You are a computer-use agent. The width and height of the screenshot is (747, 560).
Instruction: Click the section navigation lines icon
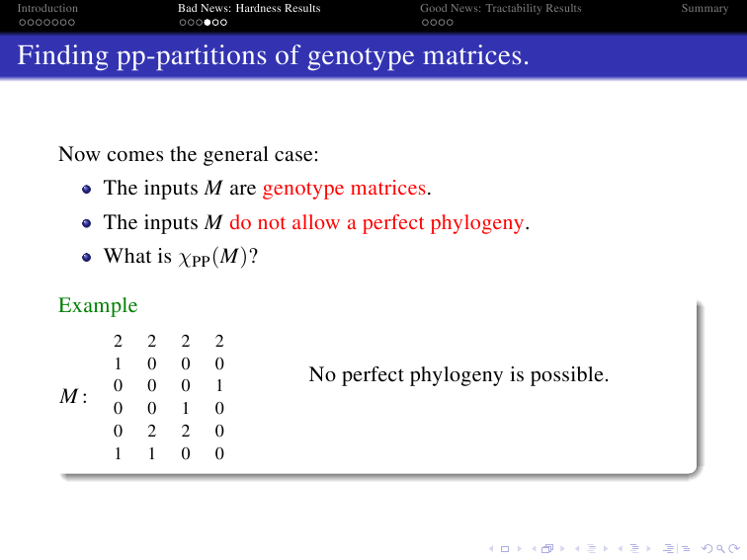tap(633, 546)
